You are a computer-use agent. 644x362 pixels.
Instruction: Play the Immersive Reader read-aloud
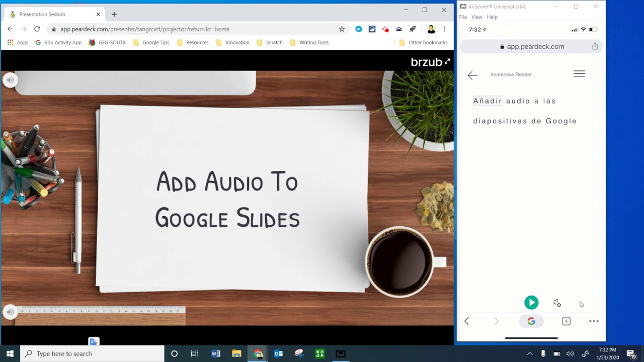click(531, 302)
